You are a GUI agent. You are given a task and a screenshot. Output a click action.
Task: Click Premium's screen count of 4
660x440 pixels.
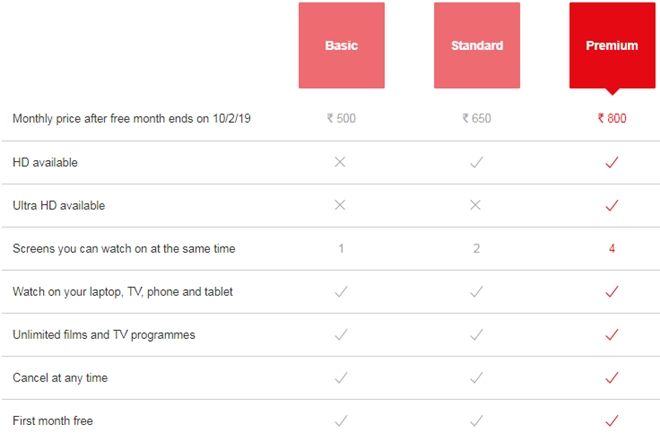(612, 248)
